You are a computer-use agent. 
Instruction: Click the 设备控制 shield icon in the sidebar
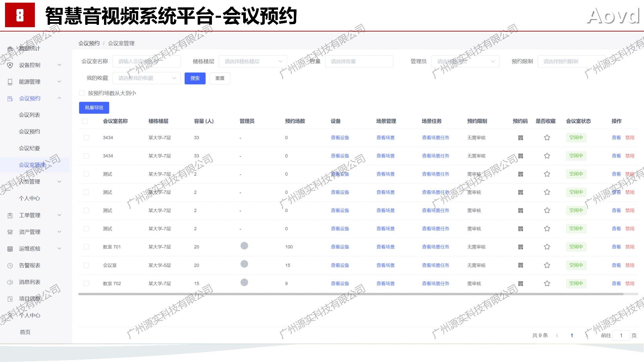[x=10, y=65]
